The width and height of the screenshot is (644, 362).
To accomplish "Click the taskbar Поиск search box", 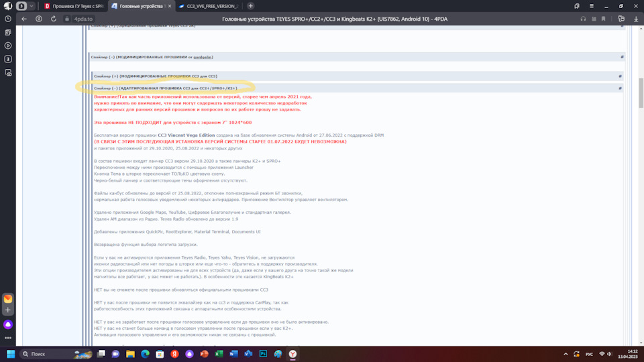I will point(56,354).
